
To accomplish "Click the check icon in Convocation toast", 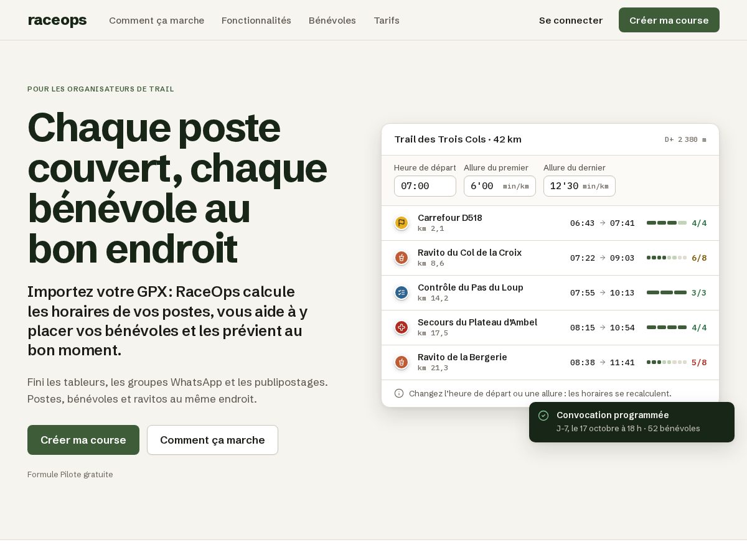I will (543, 415).
